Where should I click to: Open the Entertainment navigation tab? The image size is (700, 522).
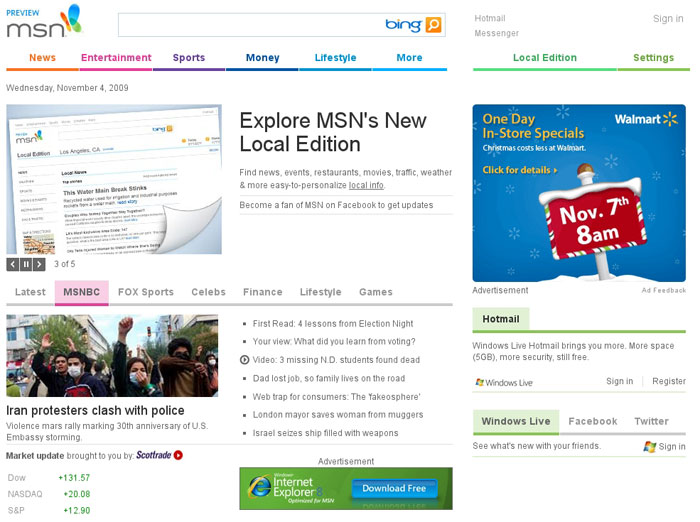point(116,58)
